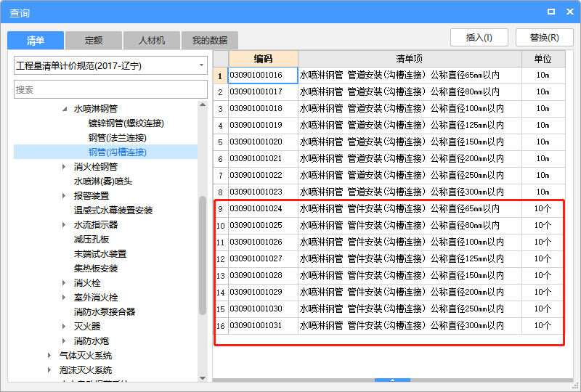The width and height of the screenshot is (581, 392).
Task: Click the 编码 column header
Action: click(263, 59)
